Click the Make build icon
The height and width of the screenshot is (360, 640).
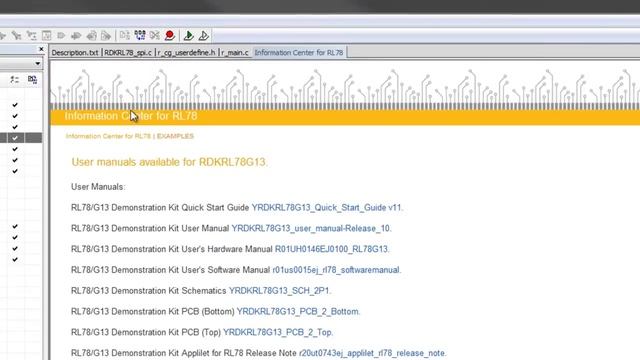pos(140,36)
